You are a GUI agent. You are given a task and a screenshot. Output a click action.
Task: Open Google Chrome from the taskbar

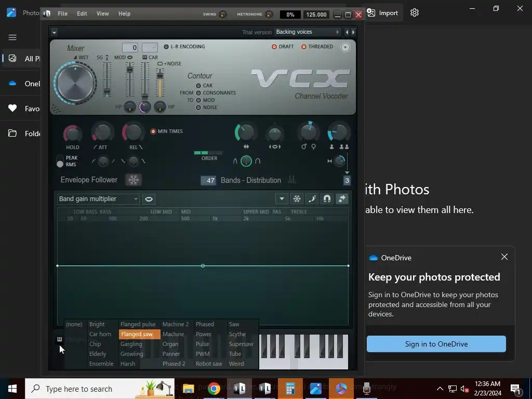[214, 389]
